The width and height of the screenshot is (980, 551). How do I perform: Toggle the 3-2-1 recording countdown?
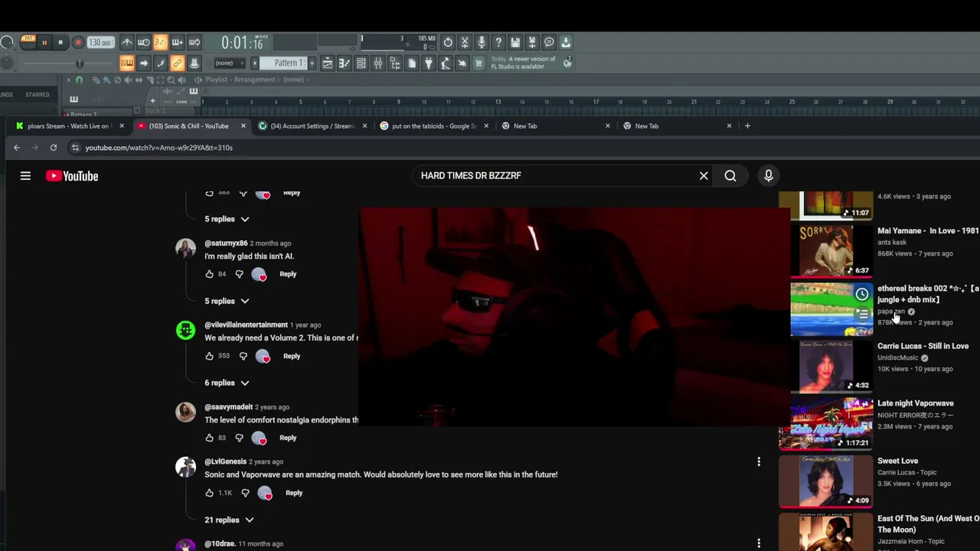161,42
